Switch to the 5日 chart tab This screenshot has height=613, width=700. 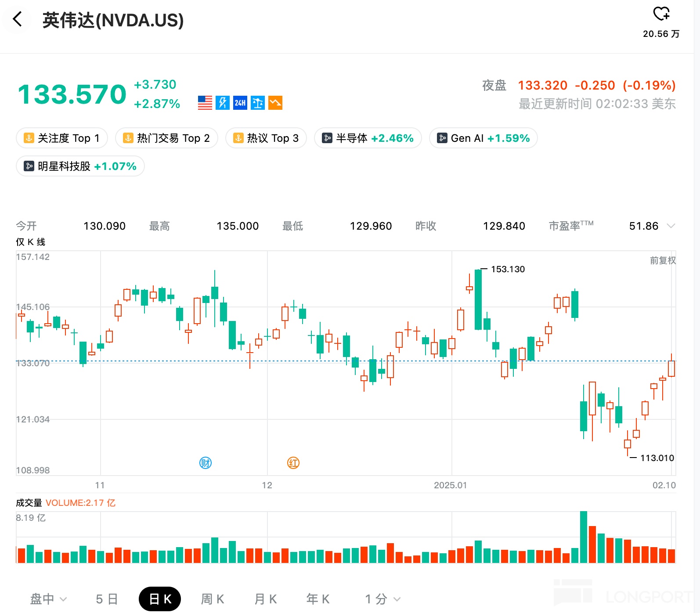(x=107, y=599)
